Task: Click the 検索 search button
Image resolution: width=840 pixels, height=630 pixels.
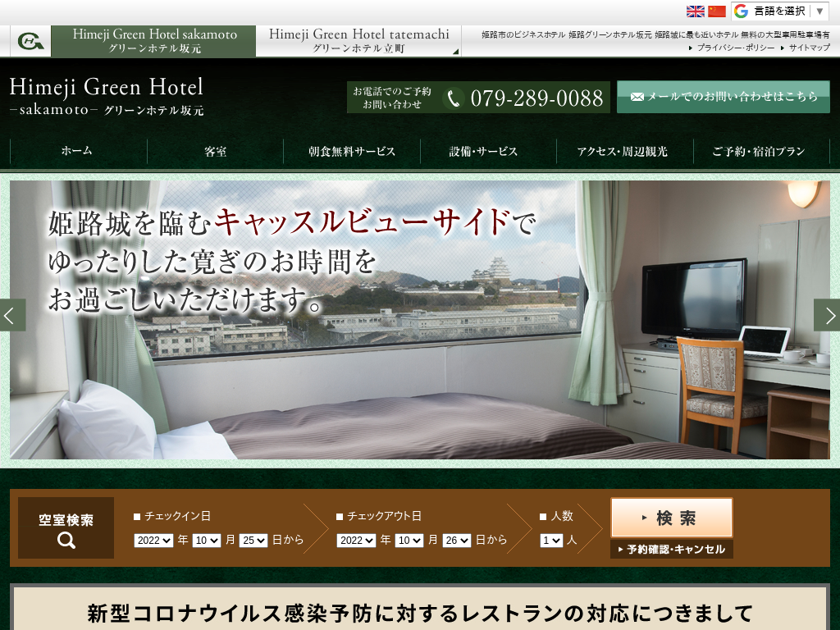Action: click(x=672, y=518)
